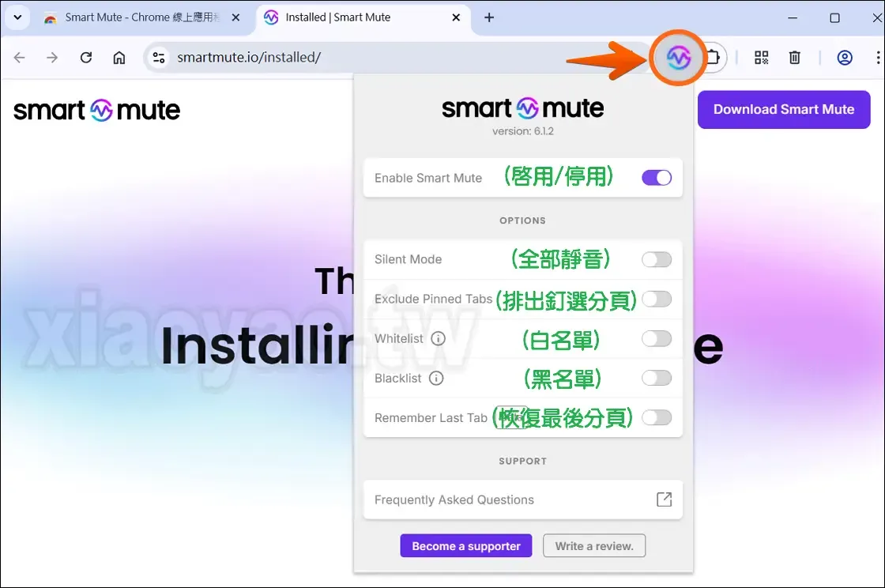Click the trash can toolbar icon
The image size is (885, 588).
pyautogui.click(x=795, y=58)
